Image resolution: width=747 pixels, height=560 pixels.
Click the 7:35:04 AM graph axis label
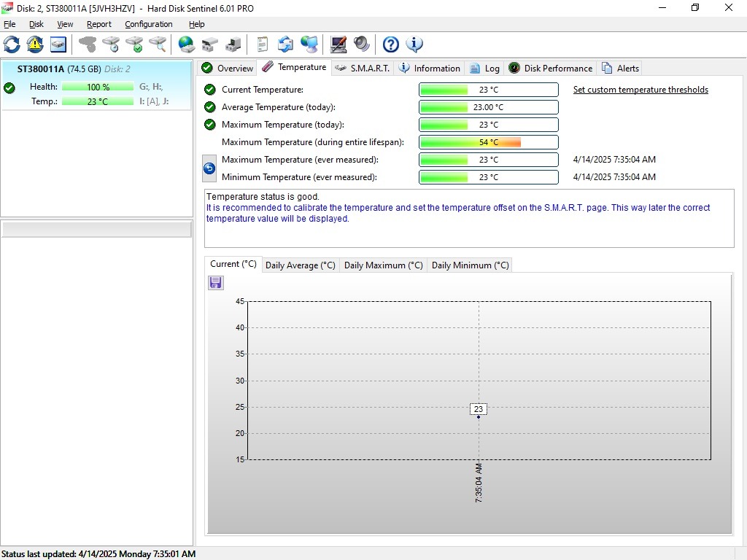coord(479,483)
